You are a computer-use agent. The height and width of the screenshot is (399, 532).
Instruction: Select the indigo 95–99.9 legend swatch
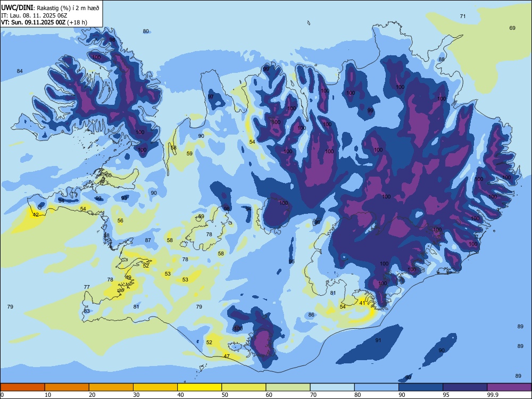pyautogui.click(x=465, y=387)
